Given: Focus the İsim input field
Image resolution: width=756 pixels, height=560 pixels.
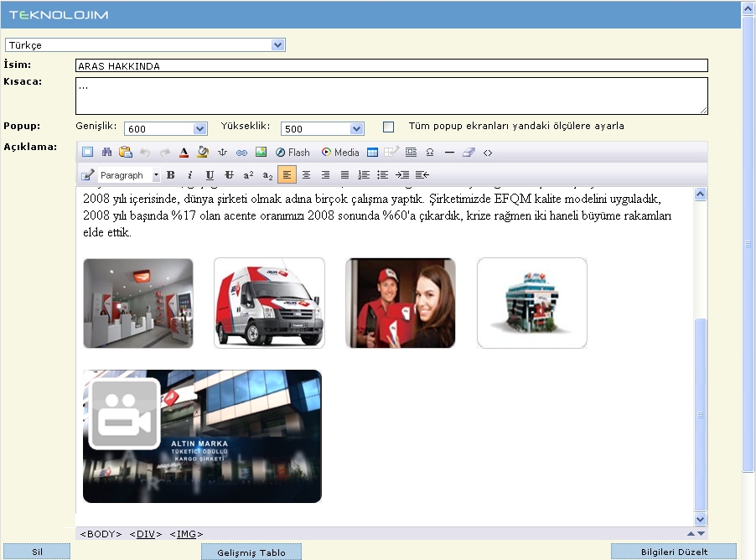Looking at the screenshot, I should coord(391,65).
